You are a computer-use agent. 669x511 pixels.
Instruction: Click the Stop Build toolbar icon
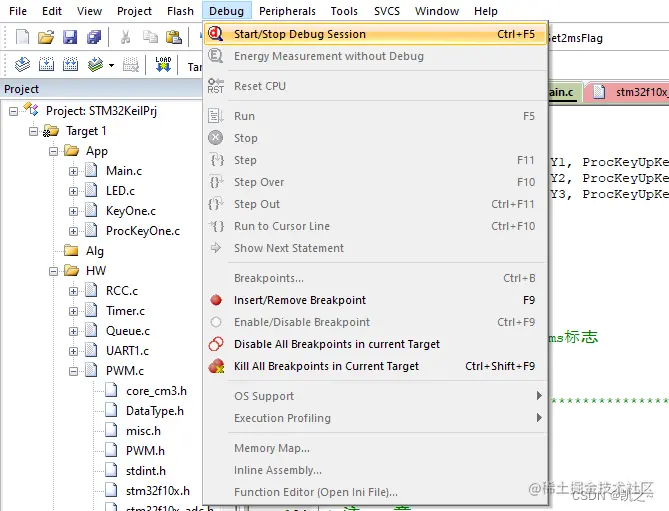tap(131, 65)
